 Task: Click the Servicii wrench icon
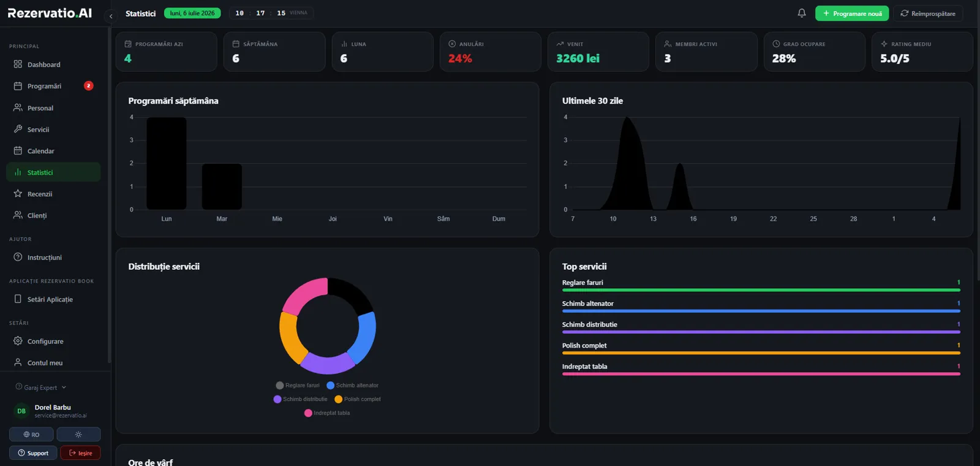pos(18,129)
